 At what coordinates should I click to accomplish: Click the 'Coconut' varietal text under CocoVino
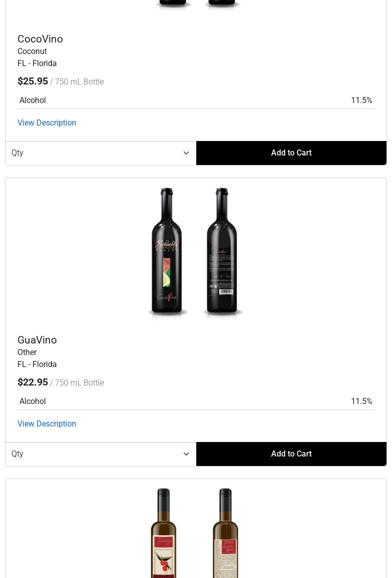point(32,51)
